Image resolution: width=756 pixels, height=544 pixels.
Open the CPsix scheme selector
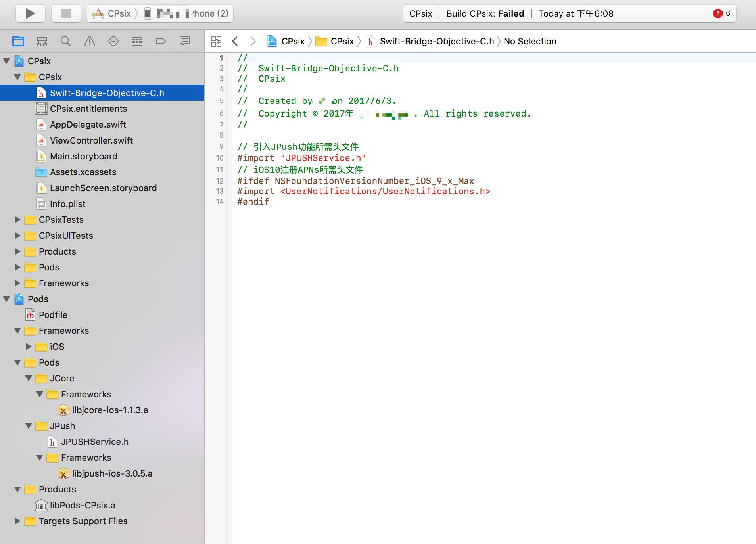point(112,13)
